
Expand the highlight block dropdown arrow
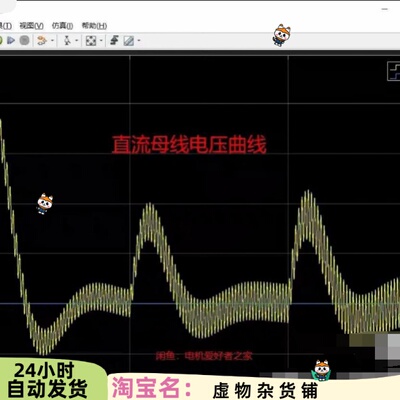(x=52, y=41)
